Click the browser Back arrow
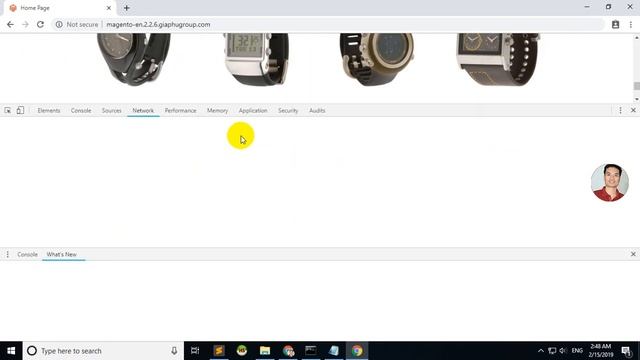640x360 pixels. [x=10, y=24]
